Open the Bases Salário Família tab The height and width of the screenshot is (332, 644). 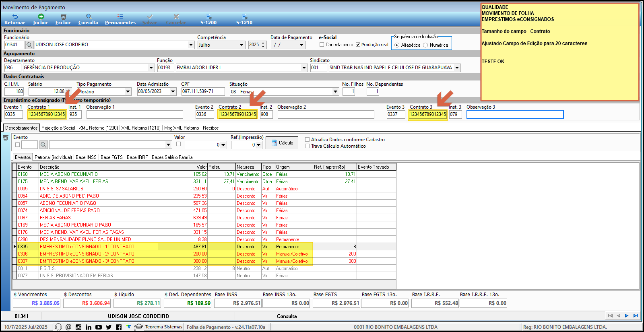pos(172,157)
